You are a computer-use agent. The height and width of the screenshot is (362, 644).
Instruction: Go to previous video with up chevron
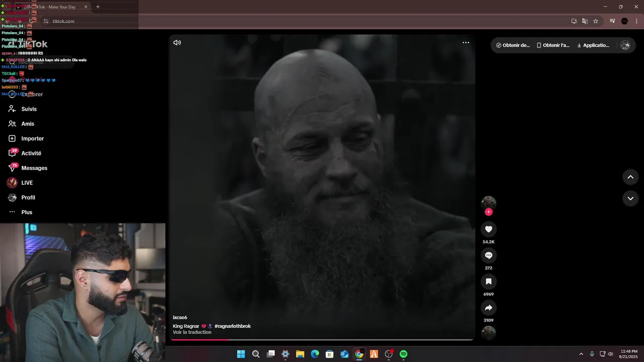pyautogui.click(x=630, y=177)
